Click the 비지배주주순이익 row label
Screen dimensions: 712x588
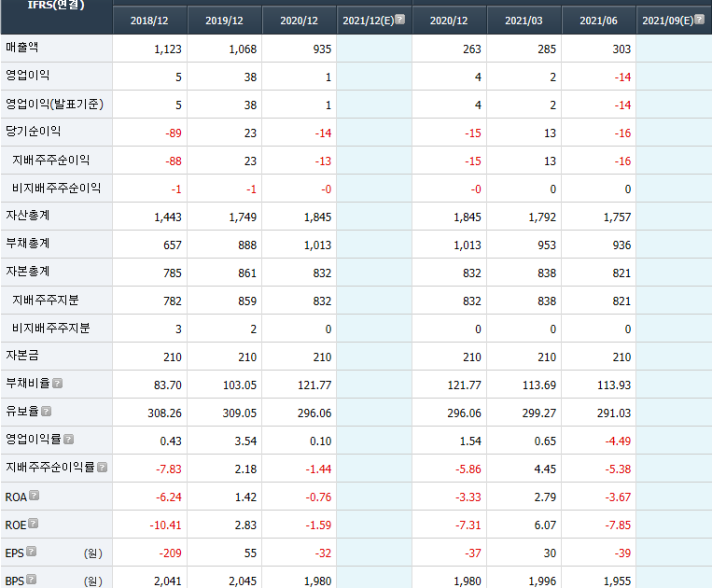coord(56,188)
